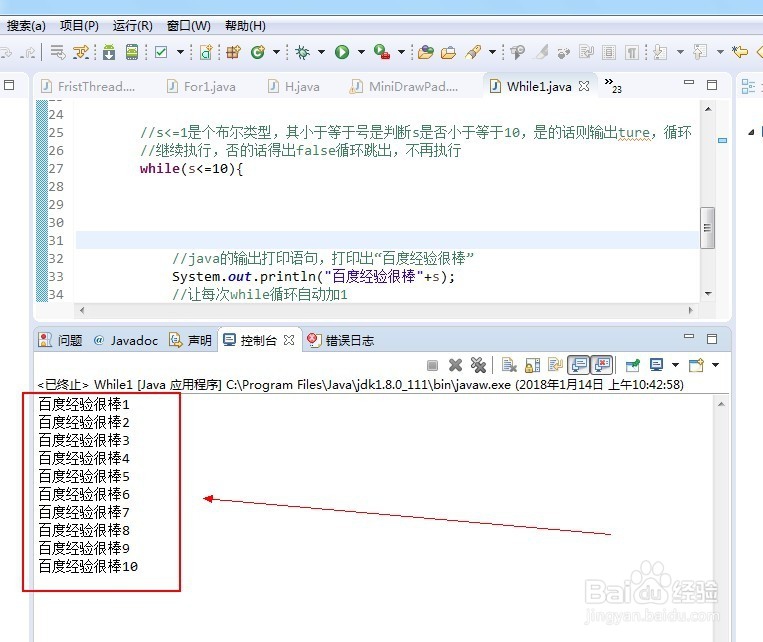Run the program with green play icon
Image resolution: width=763 pixels, height=642 pixels.
[342, 52]
